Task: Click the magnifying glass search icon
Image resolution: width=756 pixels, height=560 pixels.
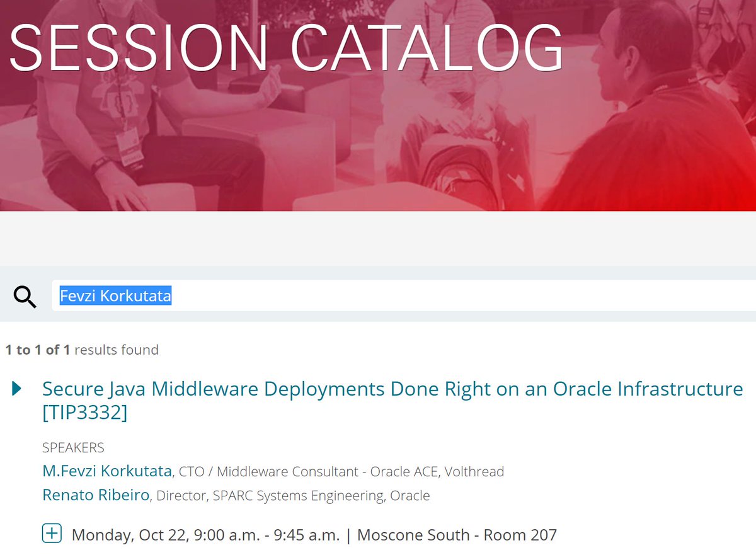Action: (25, 295)
